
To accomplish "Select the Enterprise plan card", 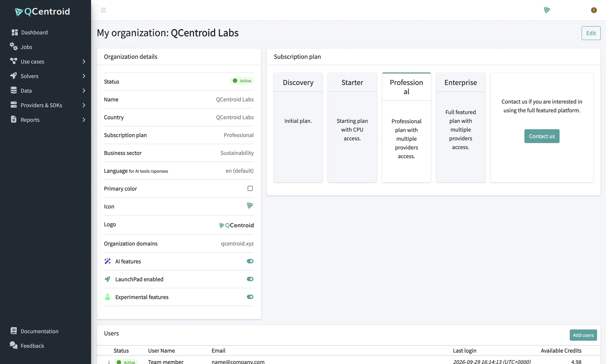I will click(460, 127).
